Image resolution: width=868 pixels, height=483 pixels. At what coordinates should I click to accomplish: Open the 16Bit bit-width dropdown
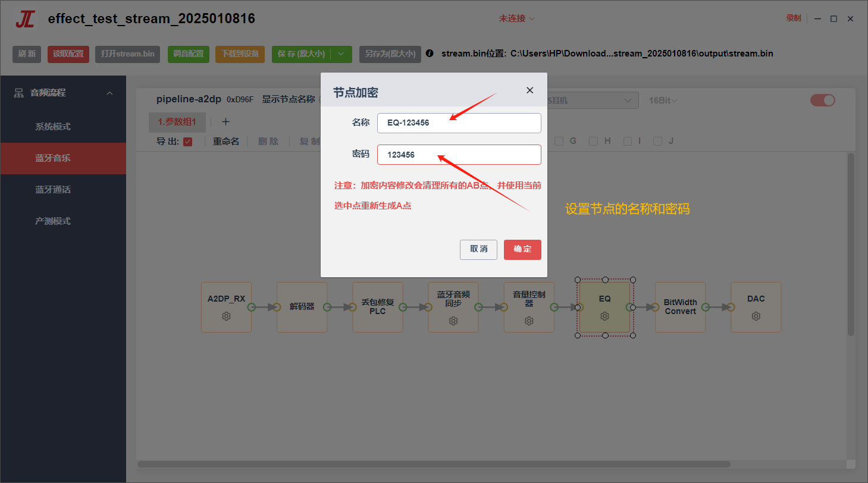coord(663,101)
